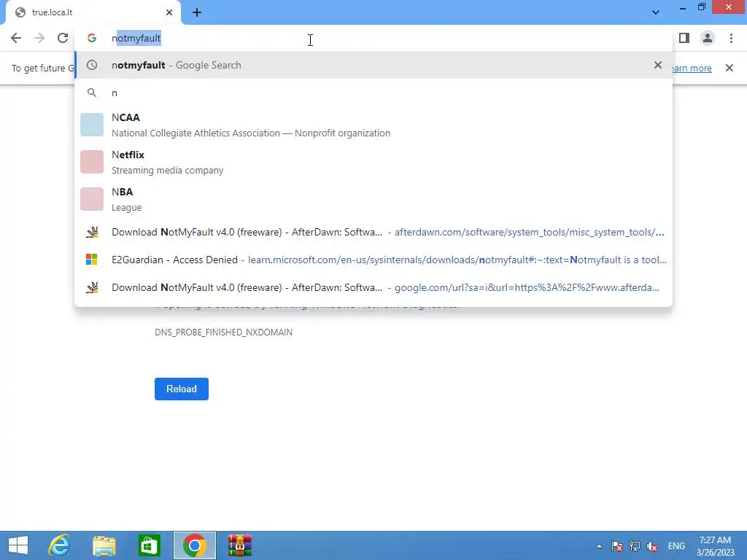Click Action Center flag tray icon
This screenshot has height=560, width=747.
617,546
